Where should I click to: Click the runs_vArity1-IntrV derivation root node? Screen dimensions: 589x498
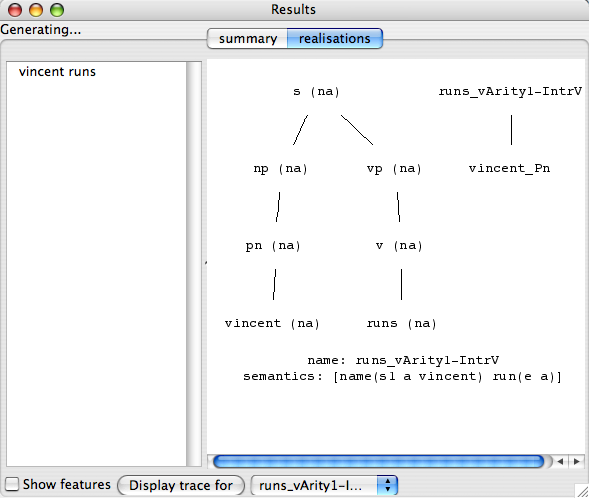tap(510, 91)
